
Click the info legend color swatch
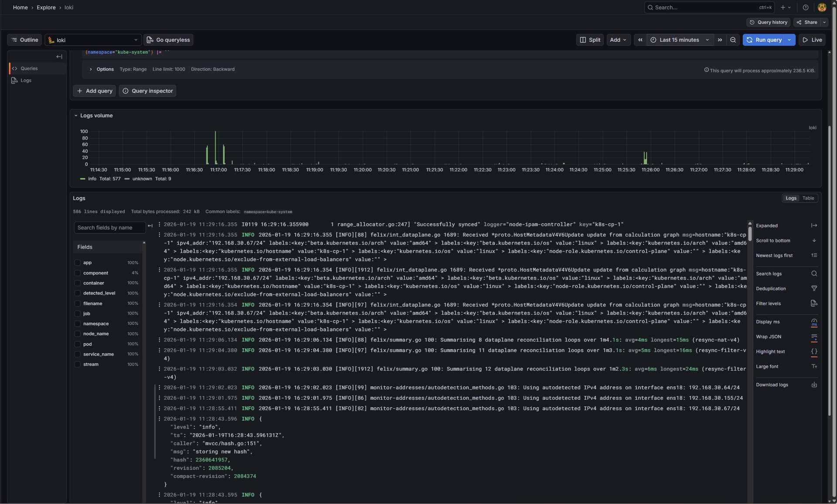(x=82, y=179)
